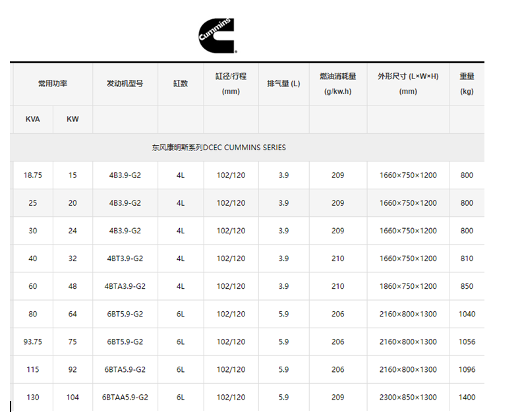
Task: Click the 80 KVA cell
Action: click(x=33, y=314)
